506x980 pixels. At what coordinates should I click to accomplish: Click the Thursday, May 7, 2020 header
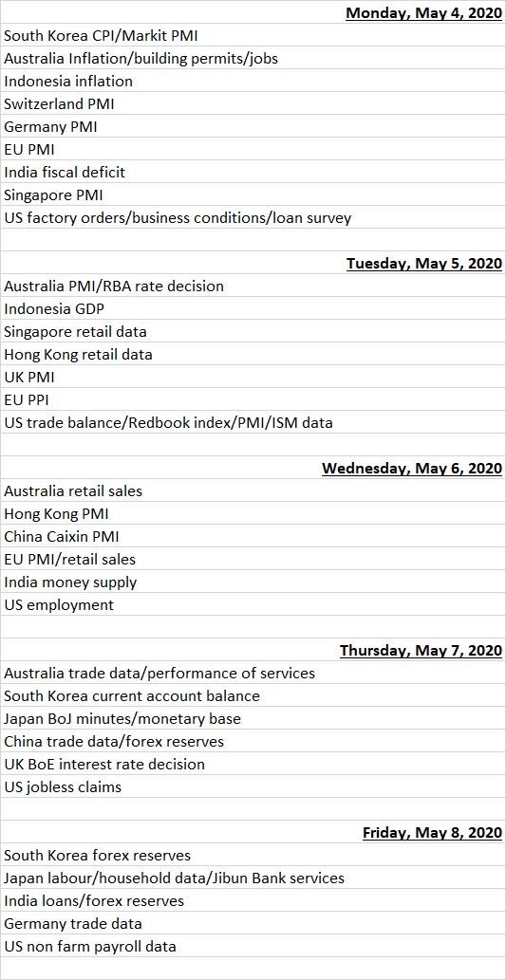253,650
